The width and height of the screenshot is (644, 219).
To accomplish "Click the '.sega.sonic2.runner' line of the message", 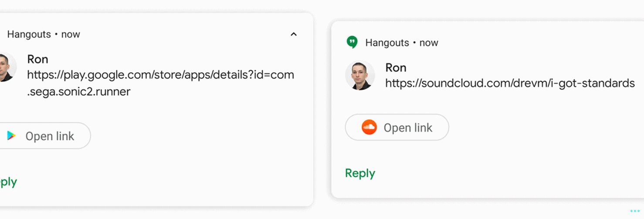I will pyautogui.click(x=78, y=92).
